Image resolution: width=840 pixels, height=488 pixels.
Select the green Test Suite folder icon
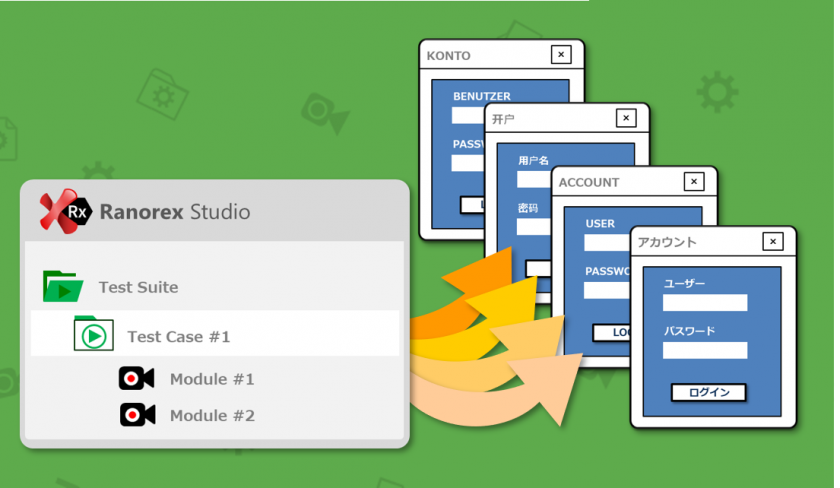62,287
